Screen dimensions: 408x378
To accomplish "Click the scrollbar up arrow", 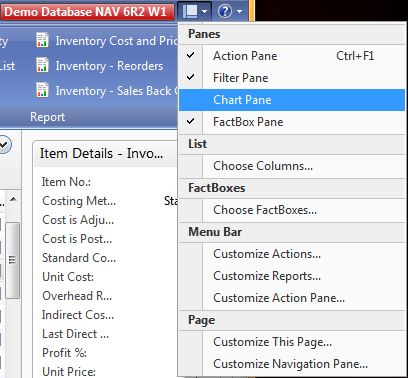I will pos(13,199).
